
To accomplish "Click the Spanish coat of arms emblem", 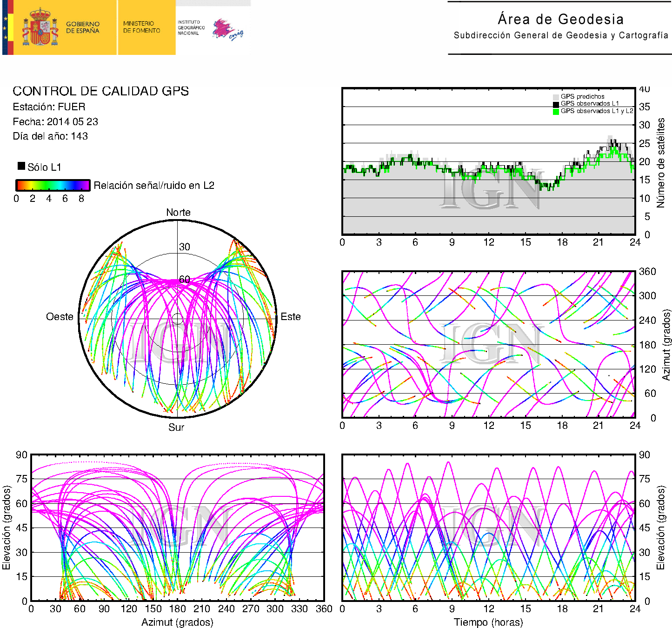I will [x=40, y=27].
